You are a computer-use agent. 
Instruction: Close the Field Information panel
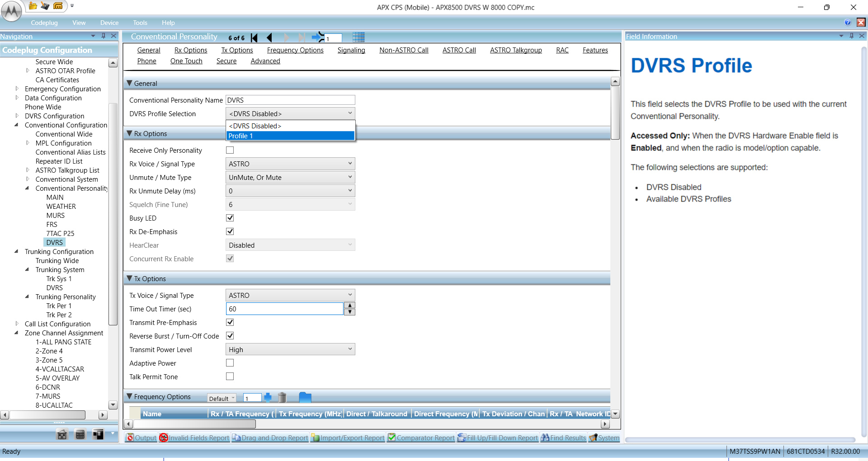pos(862,36)
